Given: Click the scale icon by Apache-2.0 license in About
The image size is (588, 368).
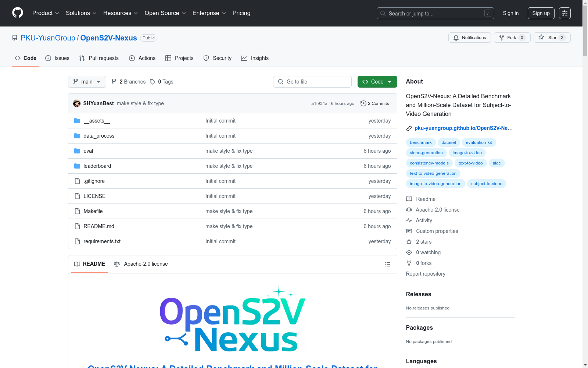Looking at the screenshot, I should pos(409,210).
